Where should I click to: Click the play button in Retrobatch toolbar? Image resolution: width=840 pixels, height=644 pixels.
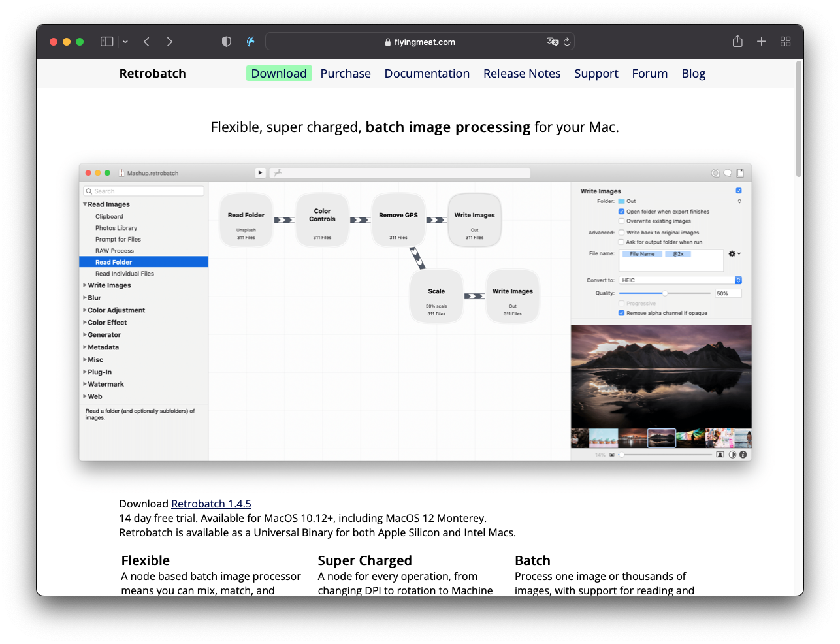coord(260,173)
